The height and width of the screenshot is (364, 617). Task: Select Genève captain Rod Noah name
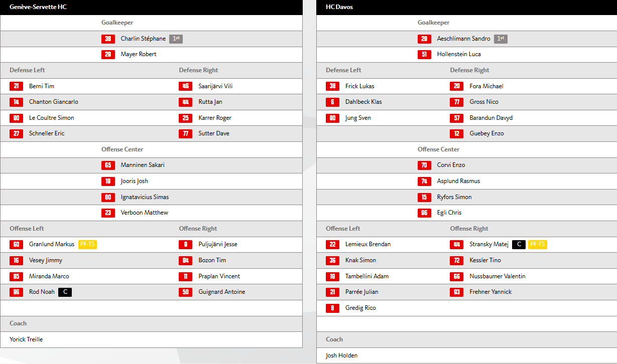[42, 292]
